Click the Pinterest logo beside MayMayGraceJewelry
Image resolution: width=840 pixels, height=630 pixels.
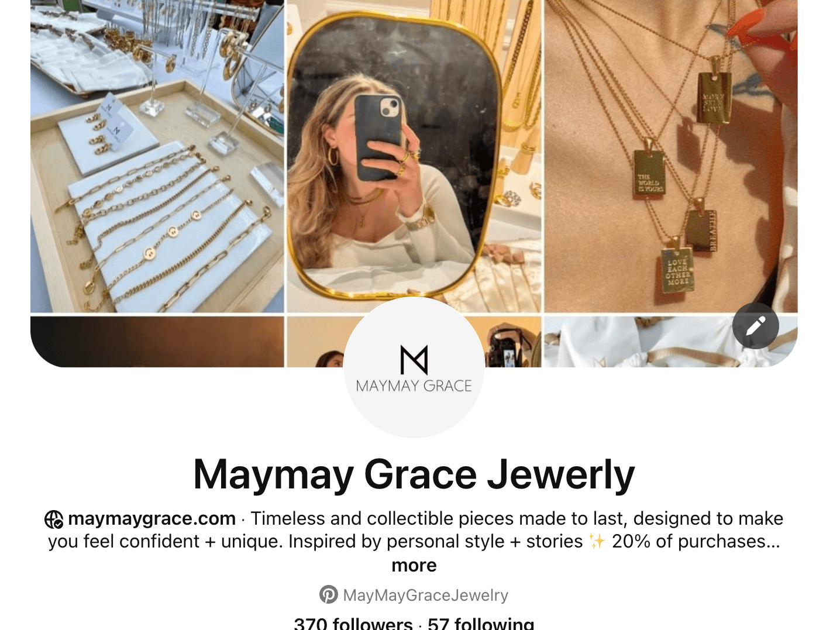(x=329, y=594)
